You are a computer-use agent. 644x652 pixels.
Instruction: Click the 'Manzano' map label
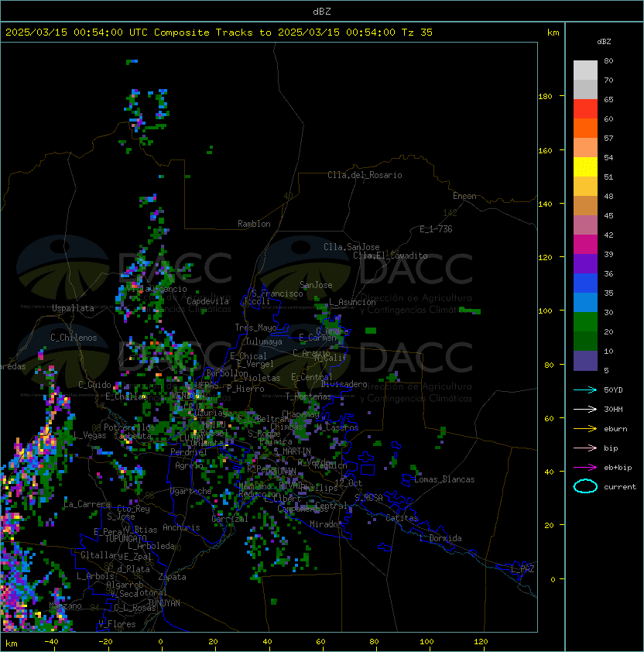[x=65, y=606]
